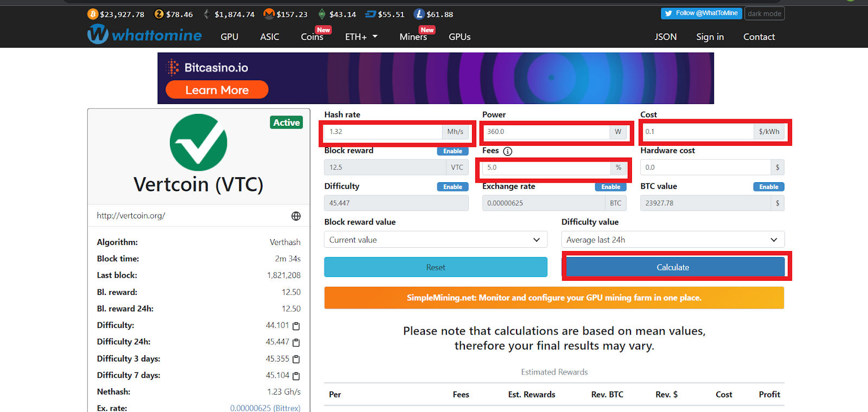Open the GPUs menu item
This screenshot has height=412, width=868.
459,37
